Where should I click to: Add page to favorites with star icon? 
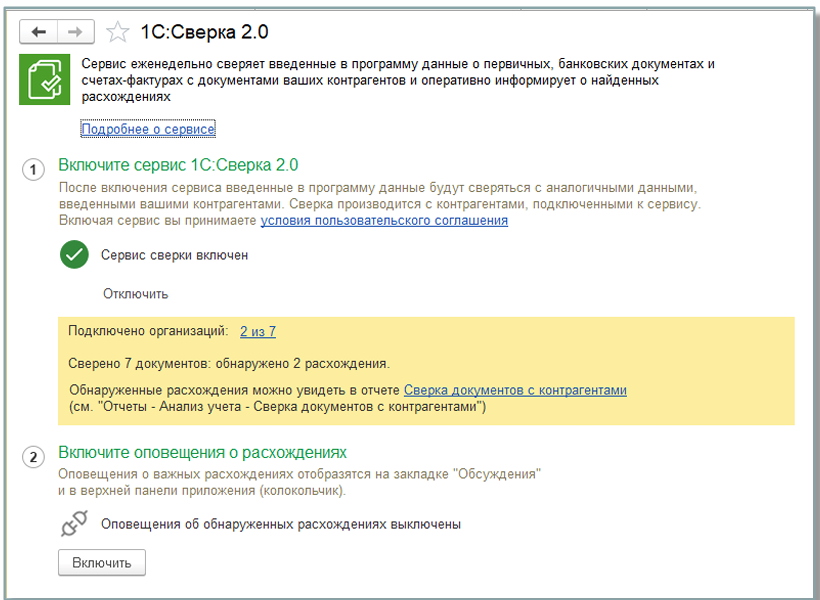pyautogui.click(x=118, y=32)
